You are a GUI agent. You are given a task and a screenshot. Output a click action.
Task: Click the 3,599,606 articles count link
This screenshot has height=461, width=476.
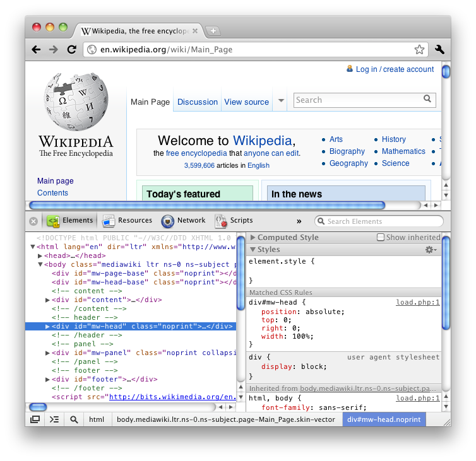tap(199, 166)
